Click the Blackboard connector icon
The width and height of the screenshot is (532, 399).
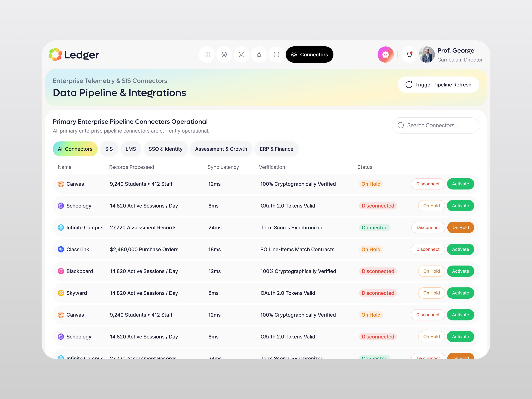(61, 271)
